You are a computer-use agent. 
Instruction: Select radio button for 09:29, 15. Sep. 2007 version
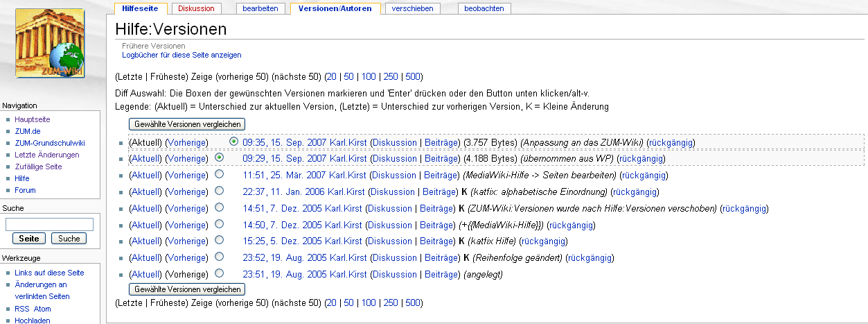(220, 157)
